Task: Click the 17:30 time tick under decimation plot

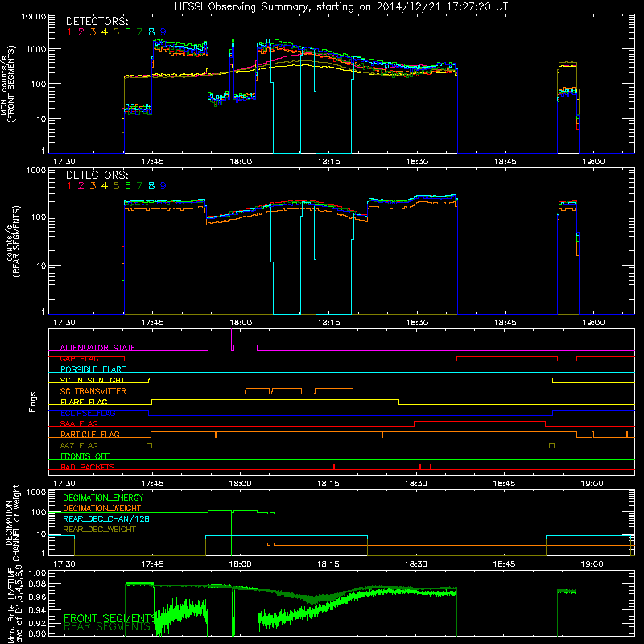Action: point(64,564)
